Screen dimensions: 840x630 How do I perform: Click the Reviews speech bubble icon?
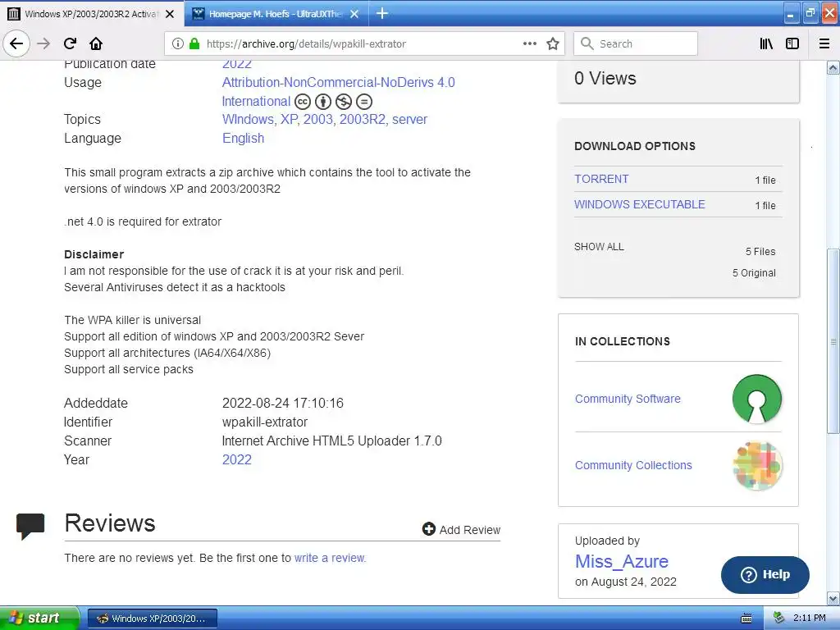pos(30,526)
